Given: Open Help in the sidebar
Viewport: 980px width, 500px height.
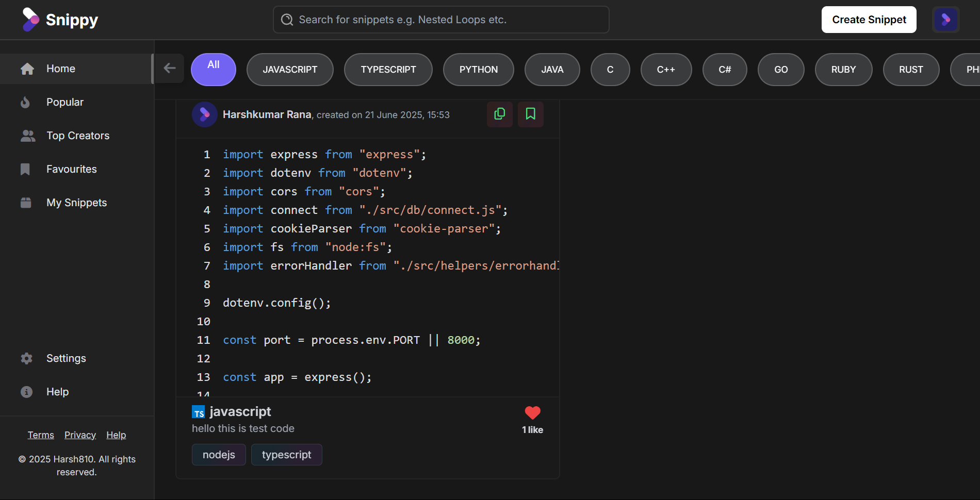Looking at the screenshot, I should (x=76, y=392).
